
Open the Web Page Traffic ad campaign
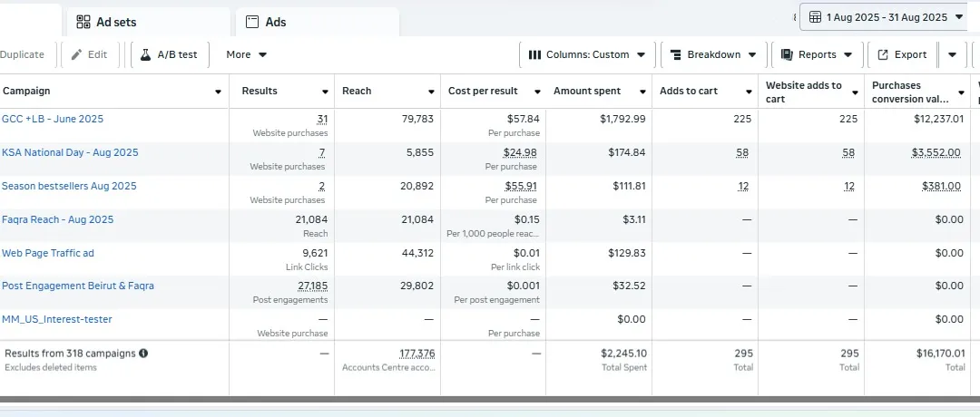(x=48, y=253)
